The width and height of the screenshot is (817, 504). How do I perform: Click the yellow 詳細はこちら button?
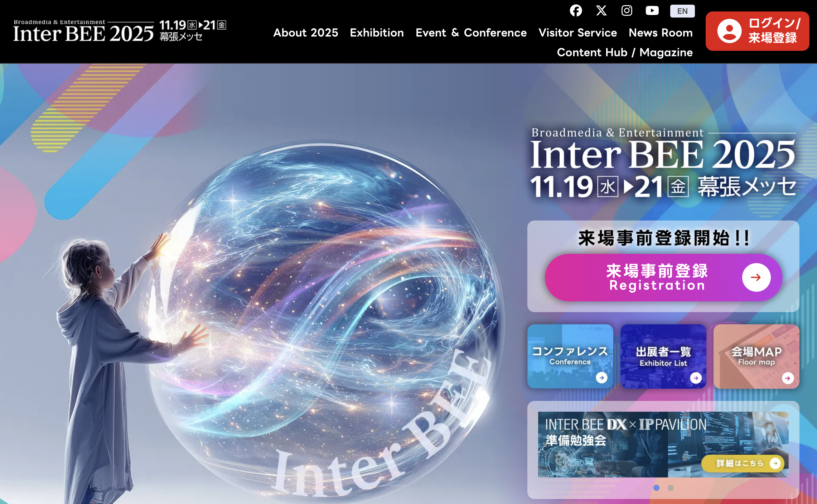click(743, 464)
